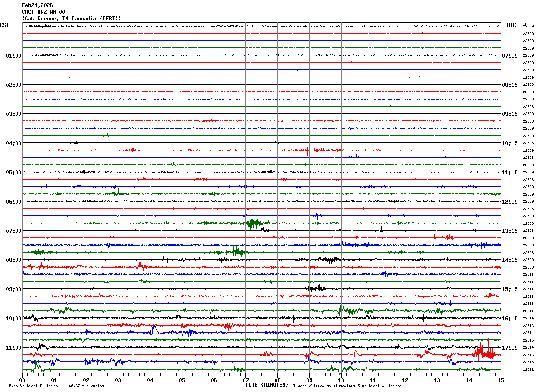
Task: Click the Feb24,2026 date header
Action: tap(37, 5)
